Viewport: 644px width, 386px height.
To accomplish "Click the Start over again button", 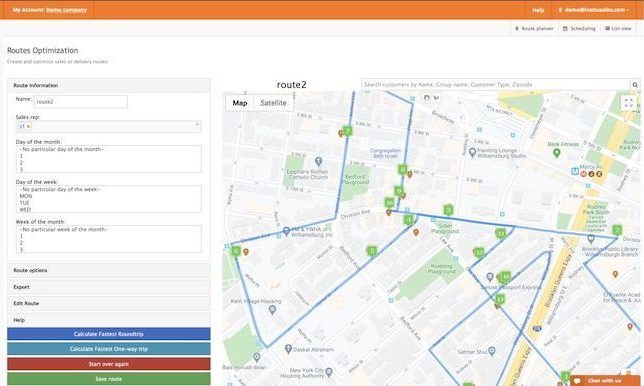I will (x=109, y=364).
